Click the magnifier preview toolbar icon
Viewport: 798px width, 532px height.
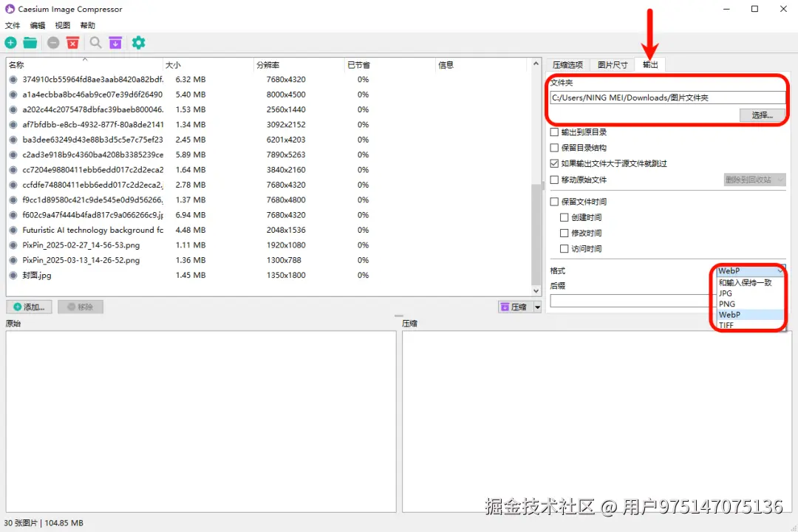click(95, 43)
